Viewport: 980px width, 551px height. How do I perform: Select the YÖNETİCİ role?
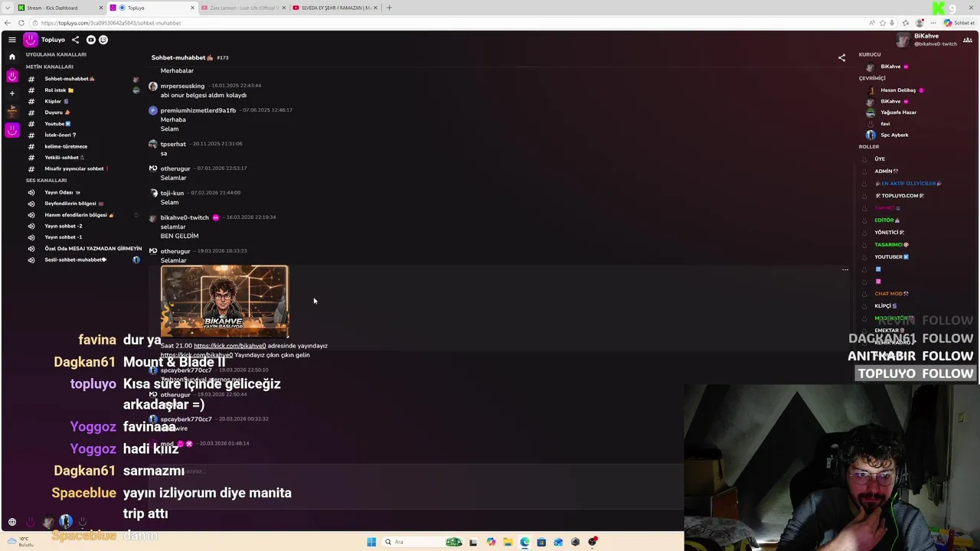point(889,233)
